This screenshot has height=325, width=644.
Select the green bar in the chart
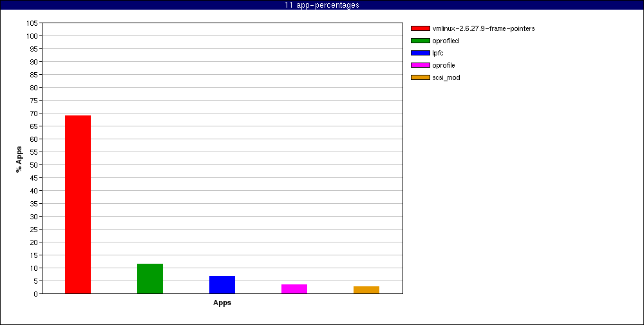click(x=150, y=279)
